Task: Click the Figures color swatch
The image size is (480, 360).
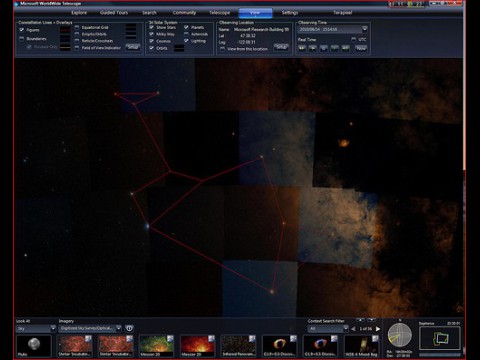Action: [65, 30]
